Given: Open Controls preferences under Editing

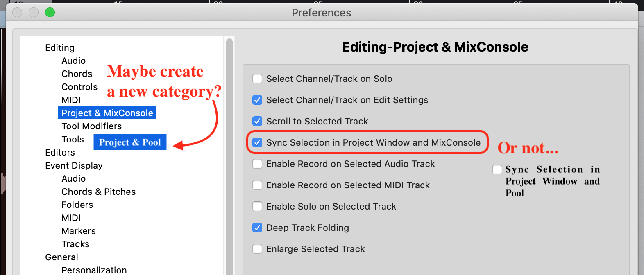Looking at the screenshot, I should (79, 87).
